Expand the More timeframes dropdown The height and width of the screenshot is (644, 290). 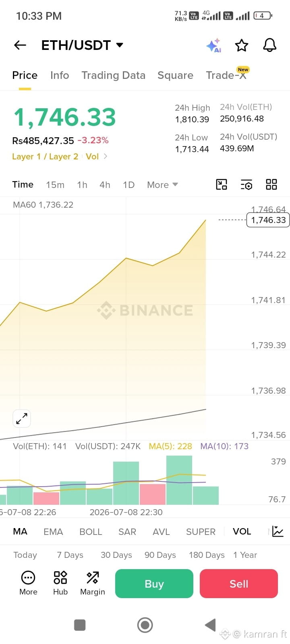click(162, 185)
